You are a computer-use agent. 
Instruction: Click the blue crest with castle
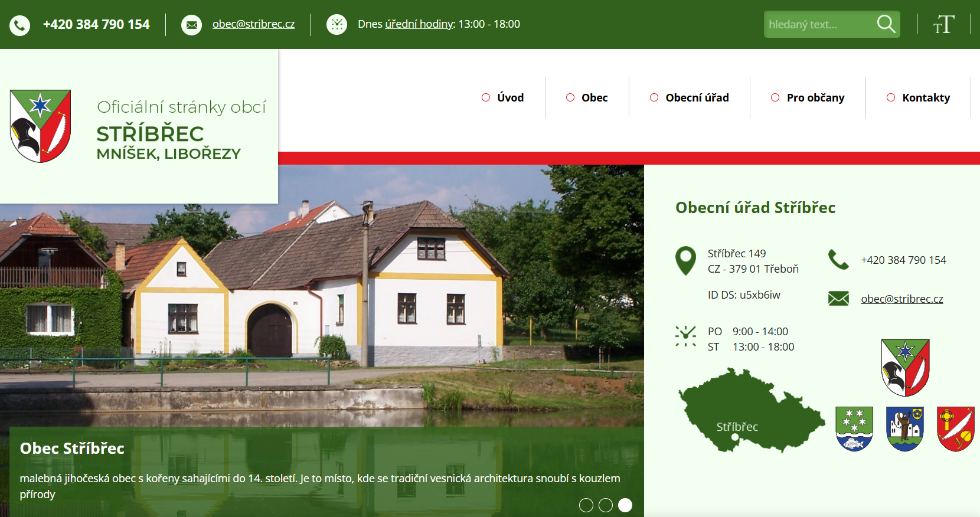[905, 428]
